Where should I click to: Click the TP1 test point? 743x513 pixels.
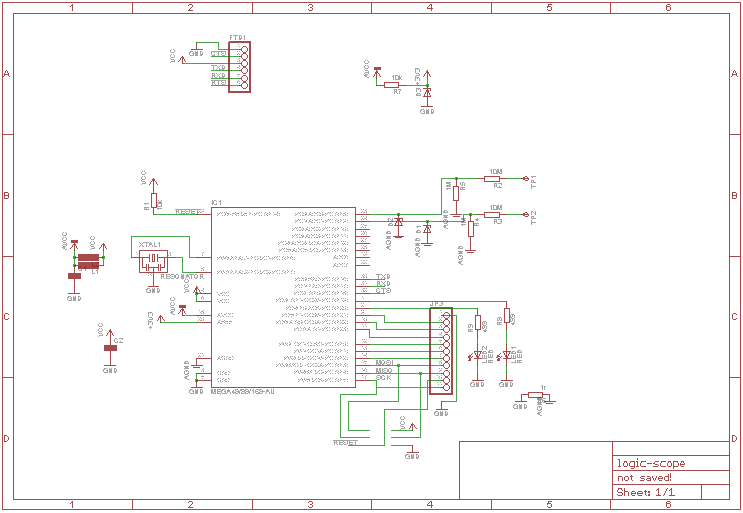[526, 179]
